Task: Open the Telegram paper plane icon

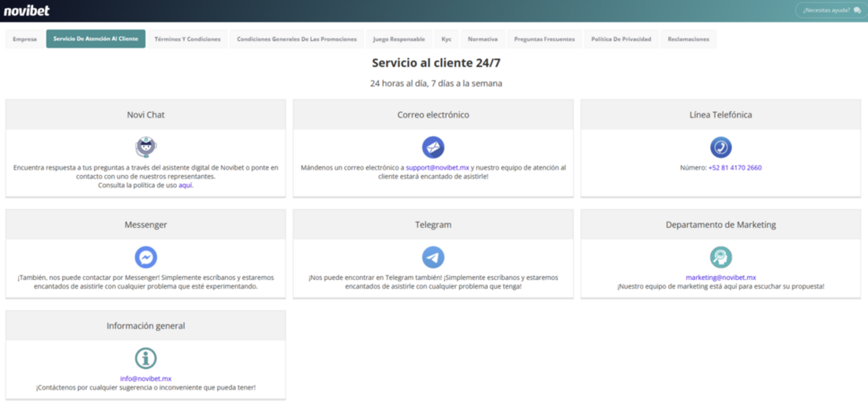Action: tap(433, 257)
